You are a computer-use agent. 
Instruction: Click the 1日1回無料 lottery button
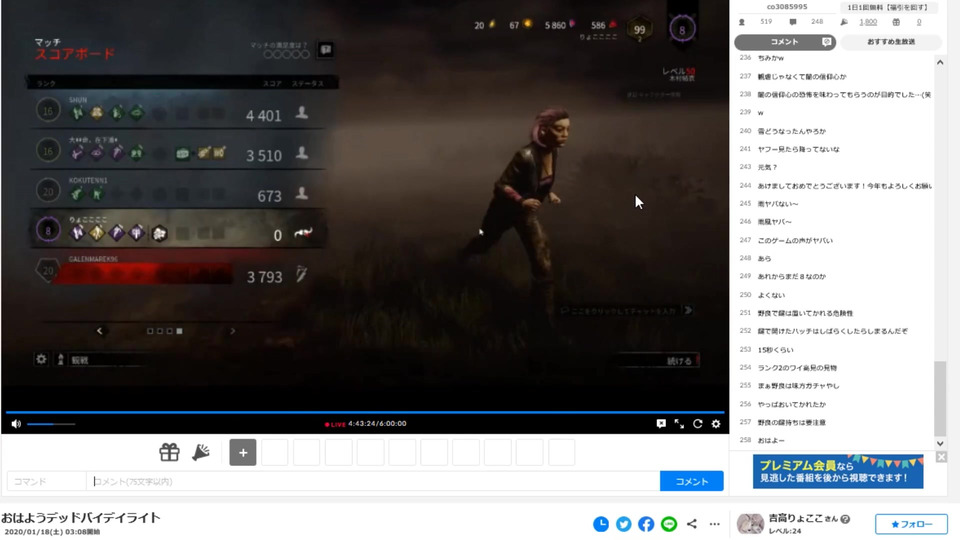pyautogui.click(x=887, y=7)
